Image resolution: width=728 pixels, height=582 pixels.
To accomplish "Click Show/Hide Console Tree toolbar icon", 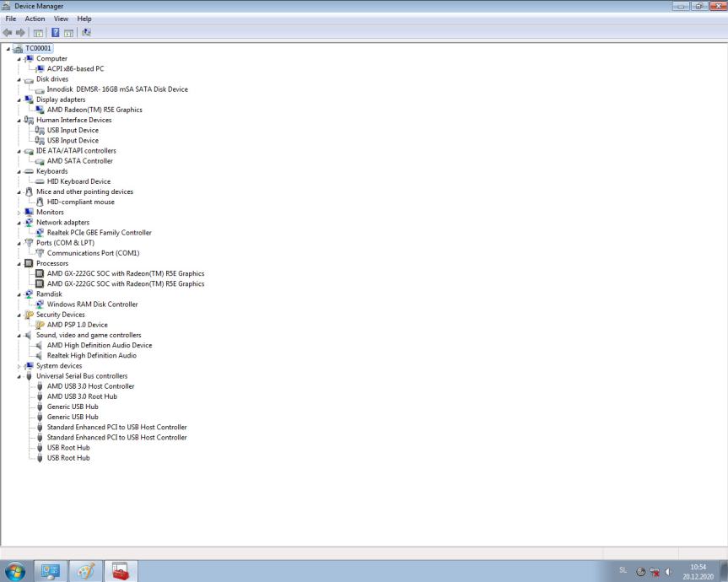I will tap(39, 32).
